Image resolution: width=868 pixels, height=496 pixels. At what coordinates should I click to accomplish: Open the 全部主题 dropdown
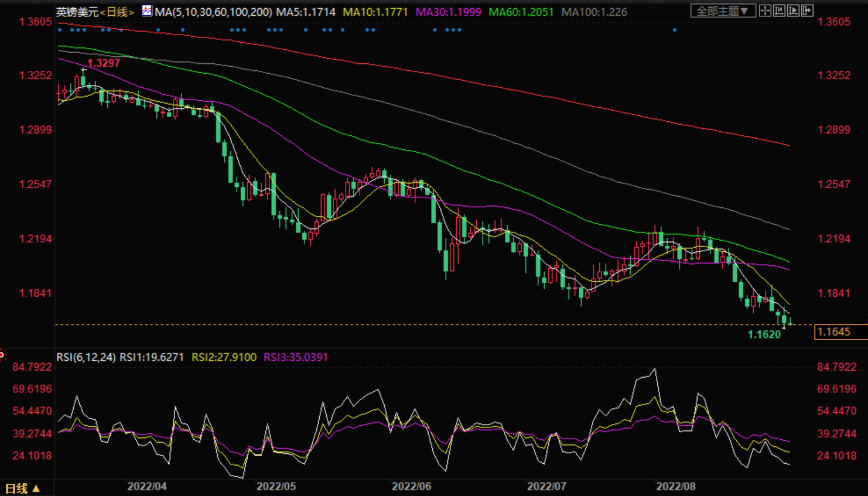click(722, 11)
